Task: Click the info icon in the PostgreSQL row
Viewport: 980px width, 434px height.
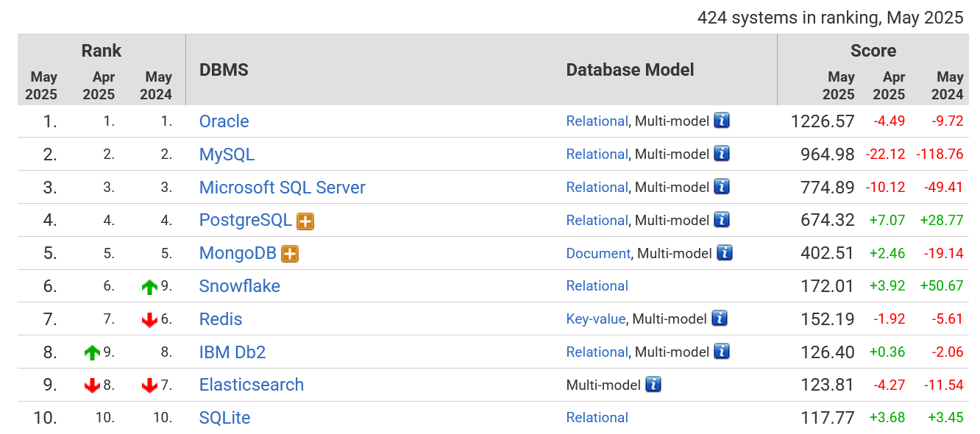Action: click(x=722, y=220)
